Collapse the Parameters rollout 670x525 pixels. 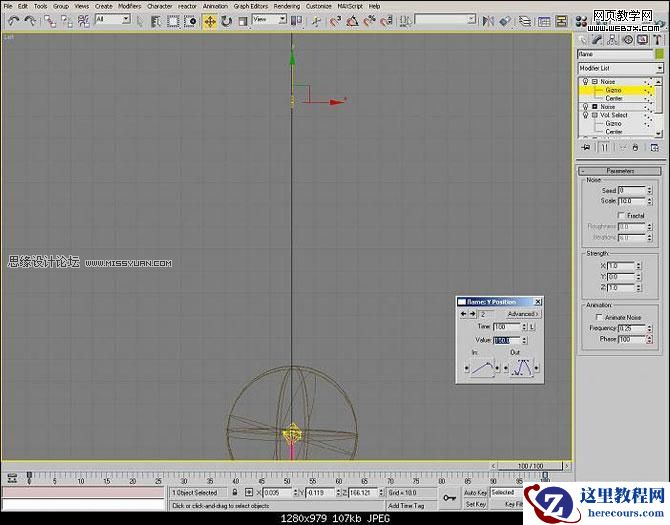click(620, 171)
